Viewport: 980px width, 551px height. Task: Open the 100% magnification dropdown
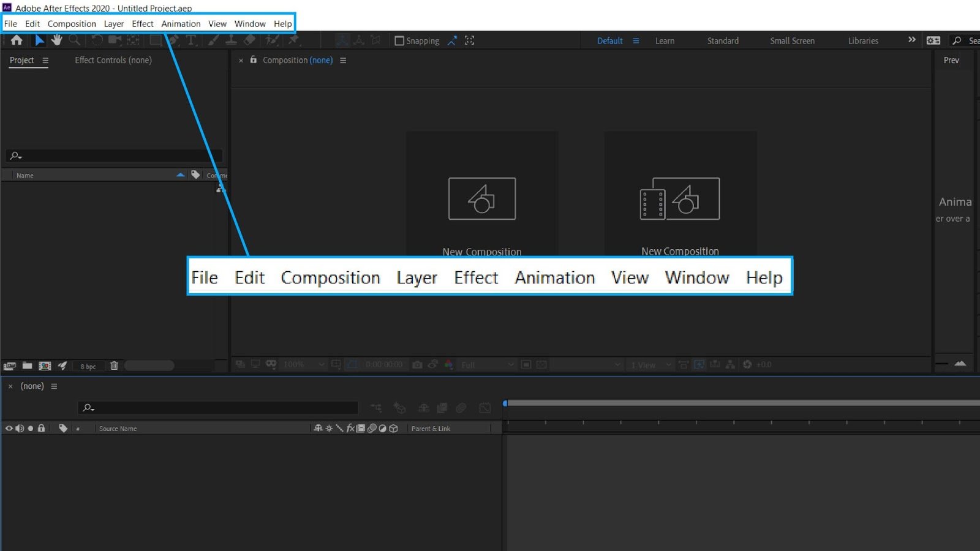(304, 364)
